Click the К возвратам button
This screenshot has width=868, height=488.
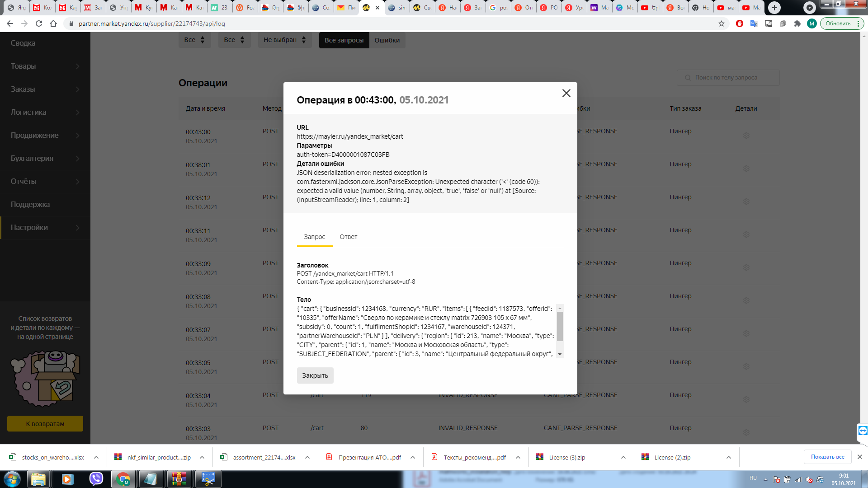(x=45, y=424)
